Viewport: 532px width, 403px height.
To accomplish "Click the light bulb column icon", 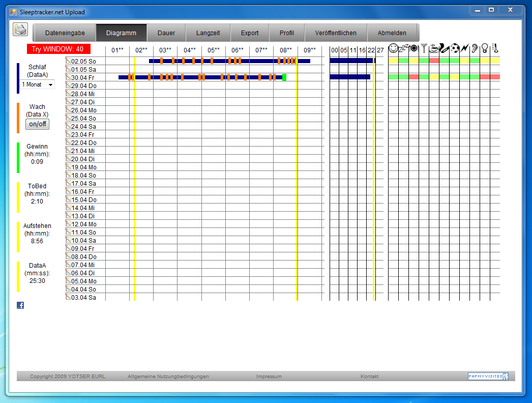I will [485, 48].
